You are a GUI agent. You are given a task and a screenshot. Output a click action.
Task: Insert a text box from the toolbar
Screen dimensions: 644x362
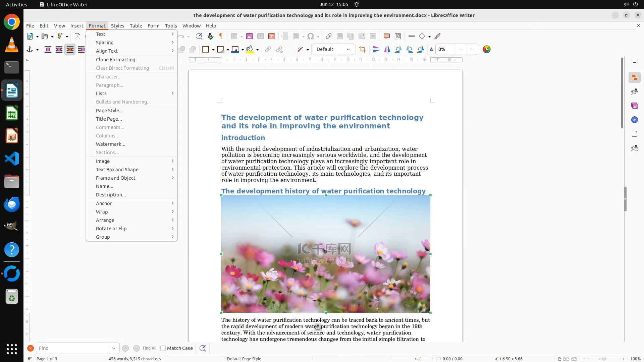[x=272, y=37]
